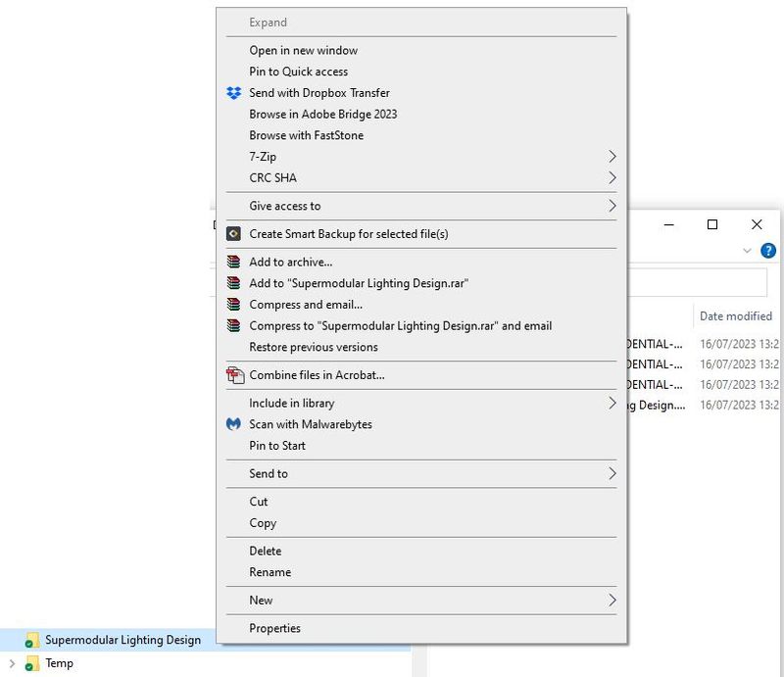This screenshot has width=784, height=677.
Task: Sort by the Date modified column header
Action: pos(736,316)
